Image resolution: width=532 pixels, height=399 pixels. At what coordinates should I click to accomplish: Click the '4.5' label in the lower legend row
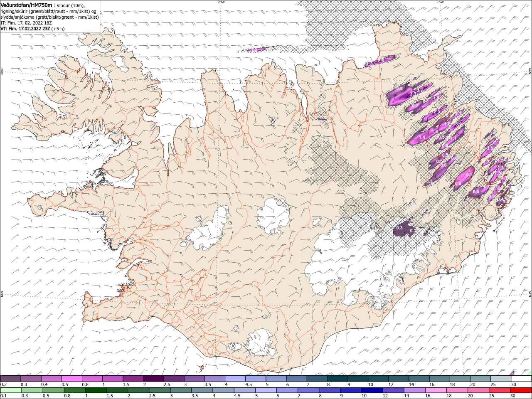237,396
